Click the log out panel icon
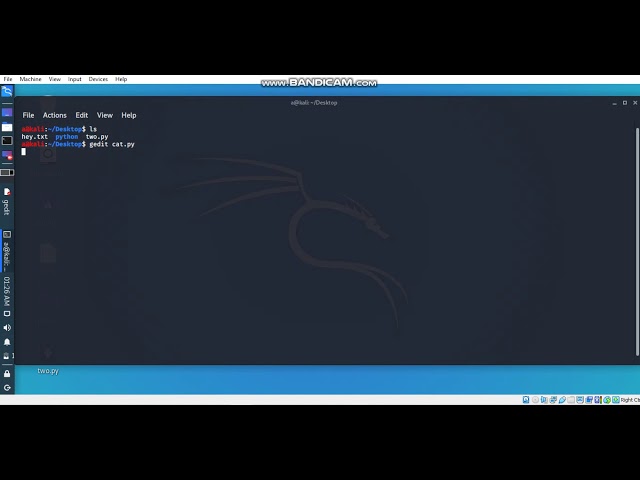This screenshot has width=640, height=480. (x=7, y=387)
